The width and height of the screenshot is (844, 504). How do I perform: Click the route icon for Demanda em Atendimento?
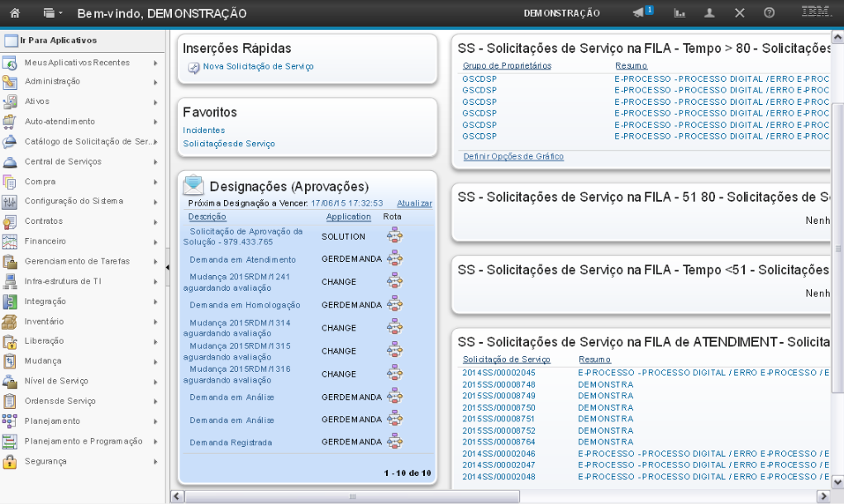point(395,259)
